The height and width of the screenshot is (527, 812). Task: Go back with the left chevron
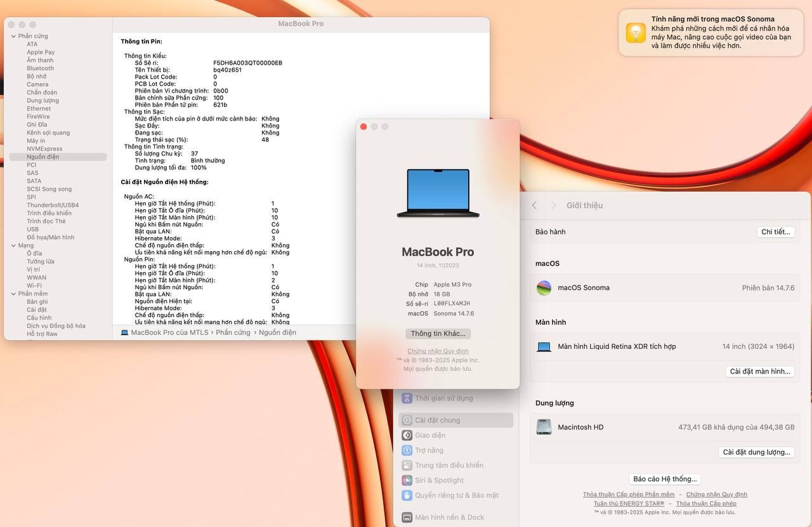[534, 205]
